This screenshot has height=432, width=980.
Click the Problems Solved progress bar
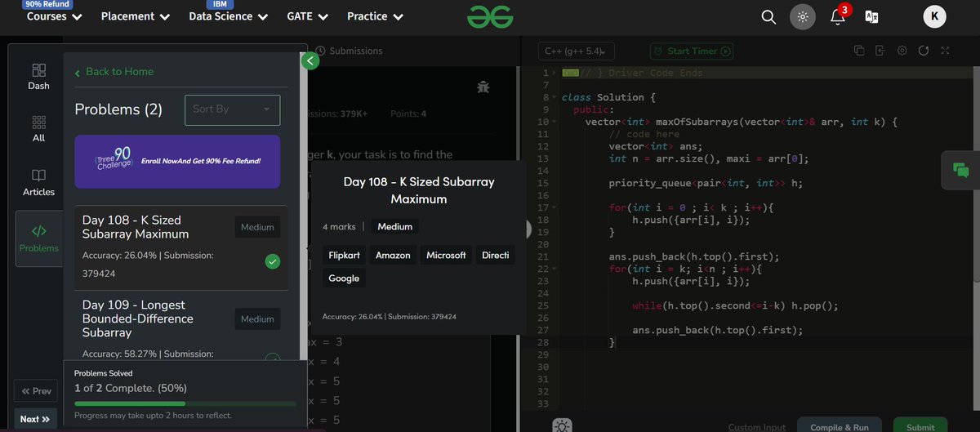pos(185,403)
